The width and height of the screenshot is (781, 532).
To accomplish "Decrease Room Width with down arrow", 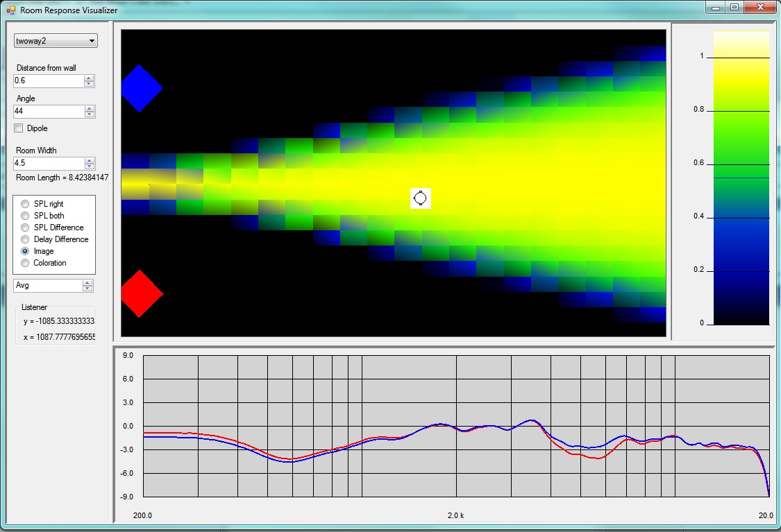I will 90,166.
